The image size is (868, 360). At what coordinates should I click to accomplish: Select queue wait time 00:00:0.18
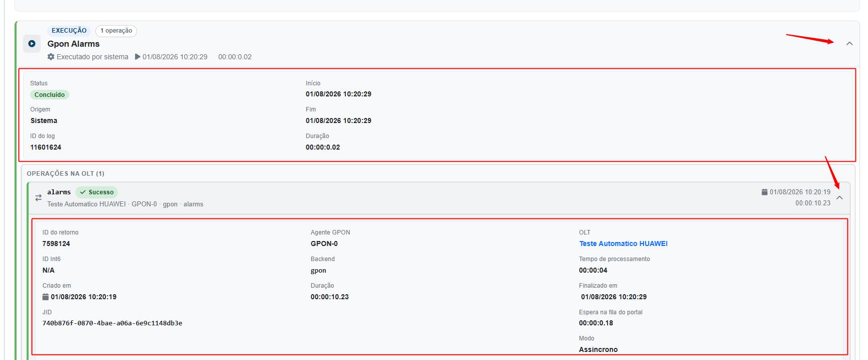[x=596, y=323]
